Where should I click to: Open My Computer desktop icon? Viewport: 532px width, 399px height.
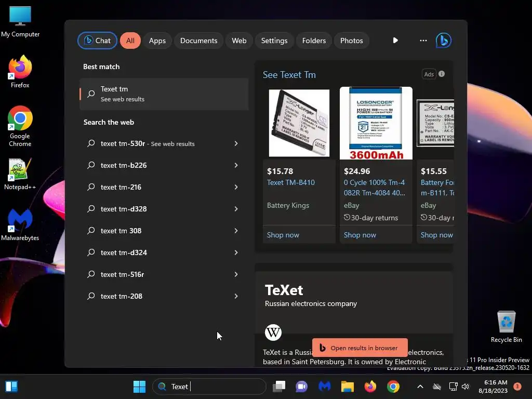pyautogui.click(x=20, y=22)
